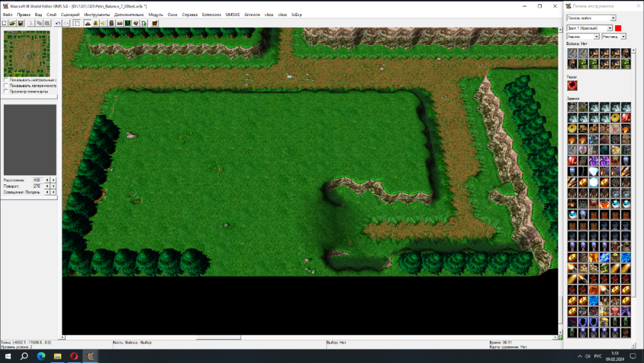Click the minimap preview thumbnail
The height and width of the screenshot is (363, 644).
click(x=26, y=54)
